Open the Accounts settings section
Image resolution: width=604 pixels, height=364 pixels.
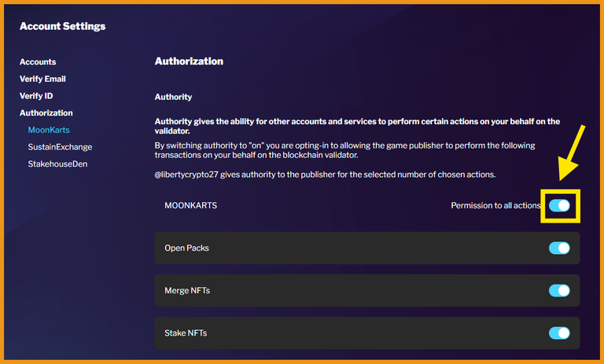click(x=38, y=61)
